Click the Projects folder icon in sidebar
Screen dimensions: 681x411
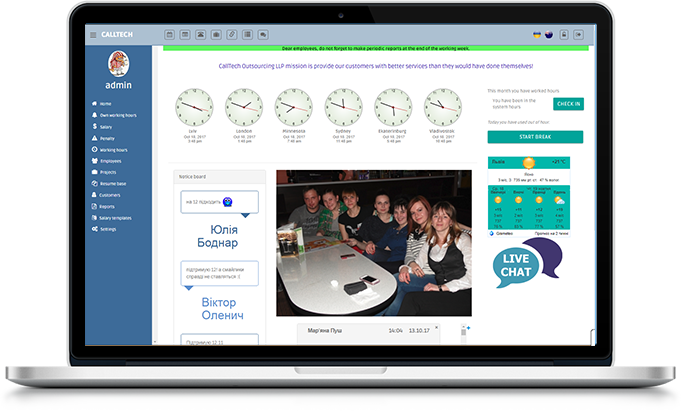(x=93, y=172)
